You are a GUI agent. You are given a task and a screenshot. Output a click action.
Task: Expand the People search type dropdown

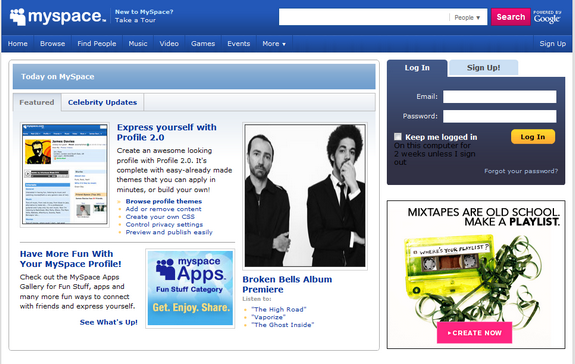[x=467, y=17]
